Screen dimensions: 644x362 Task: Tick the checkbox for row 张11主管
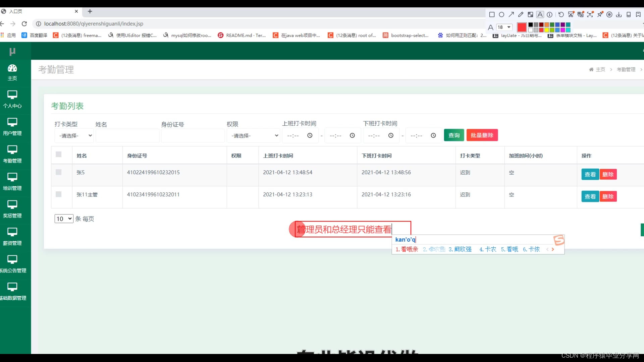[x=59, y=194]
